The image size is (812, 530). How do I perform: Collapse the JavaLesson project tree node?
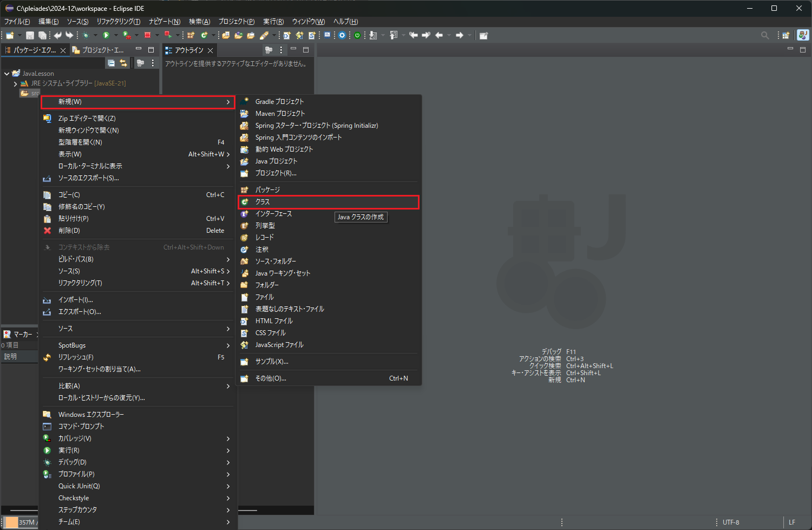[6, 74]
